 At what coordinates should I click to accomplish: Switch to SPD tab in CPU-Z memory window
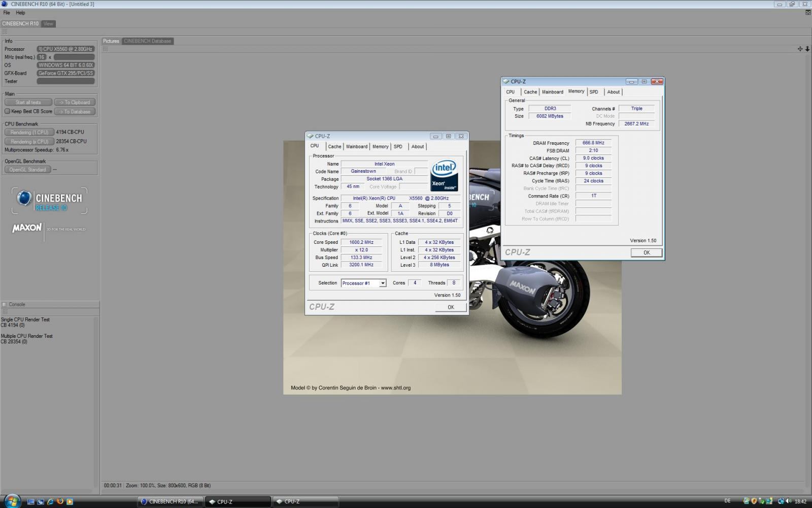tap(594, 92)
